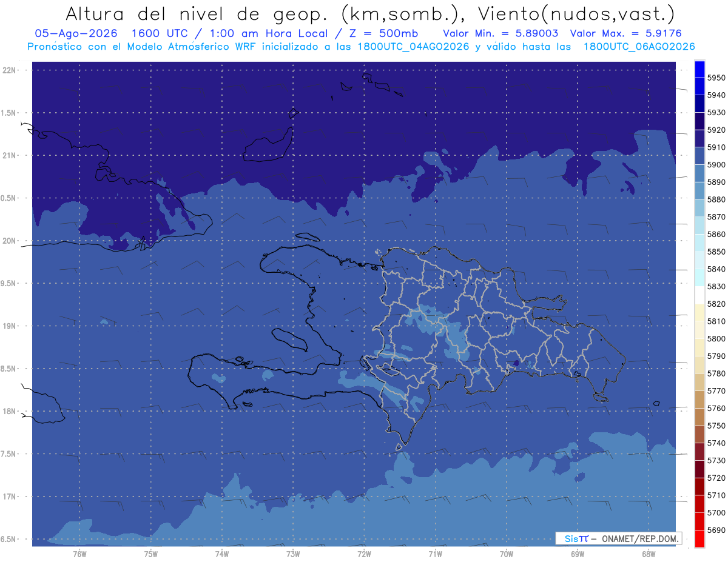This screenshot has width=728, height=562.
Task: Click the color swatch between 5890 and 5900
Action: click(699, 173)
